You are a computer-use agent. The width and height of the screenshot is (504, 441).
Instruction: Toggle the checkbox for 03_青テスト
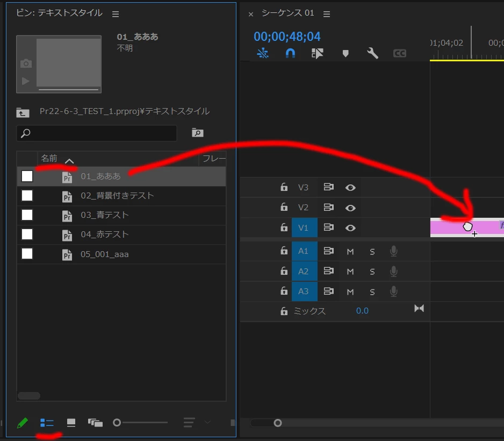click(27, 215)
